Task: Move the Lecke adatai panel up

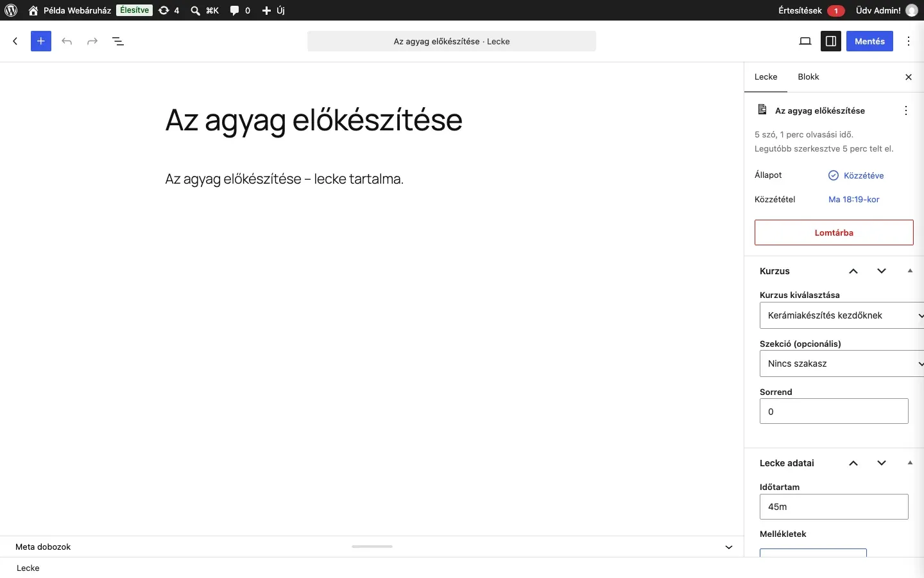Action: pos(854,463)
